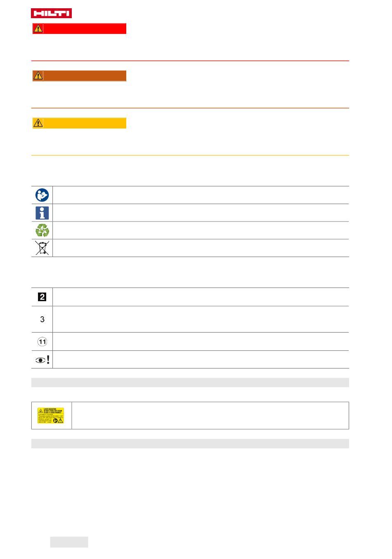
Task: Click the warning triangle in yellow caution banner
Action: click(38, 123)
